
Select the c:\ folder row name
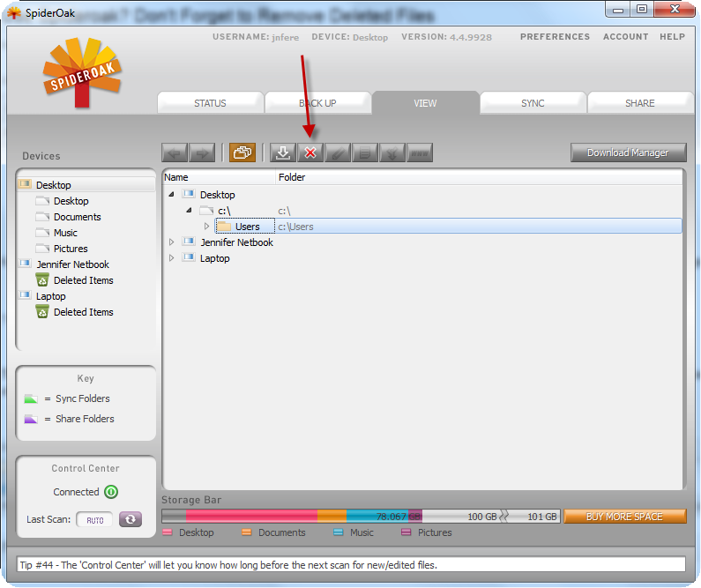point(224,211)
